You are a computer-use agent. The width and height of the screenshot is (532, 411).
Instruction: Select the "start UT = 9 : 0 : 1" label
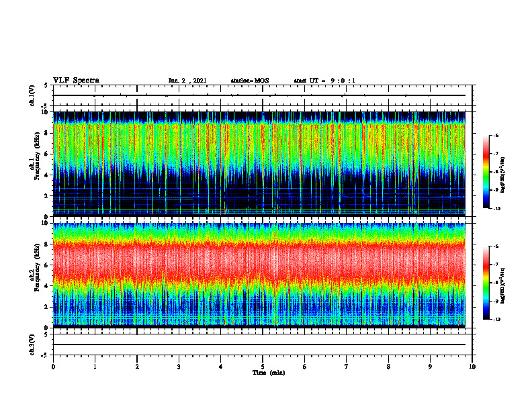[324, 81]
